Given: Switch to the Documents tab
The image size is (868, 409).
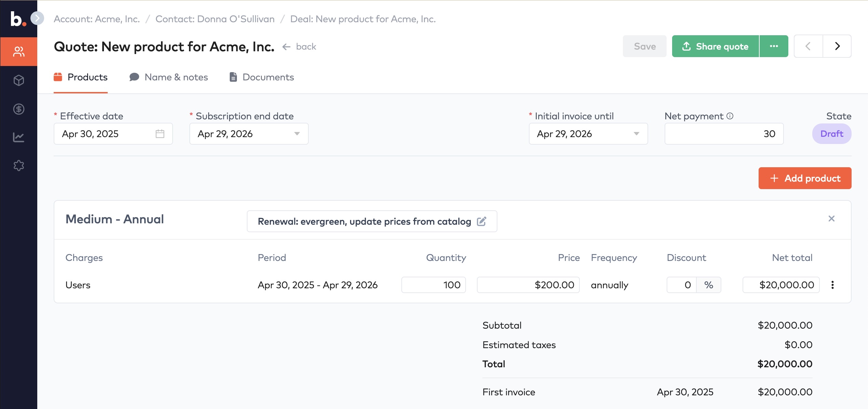Looking at the screenshot, I should tap(262, 77).
